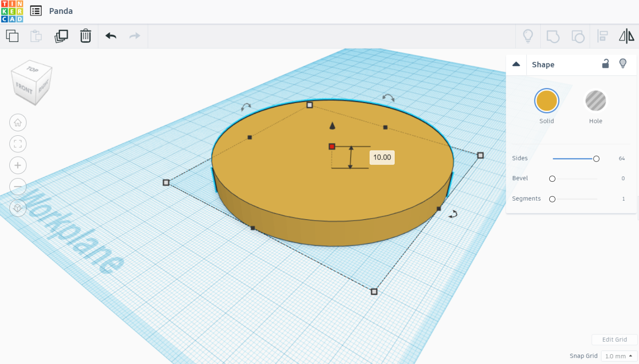Click the rotation arrow near top-left edge

pos(246,107)
